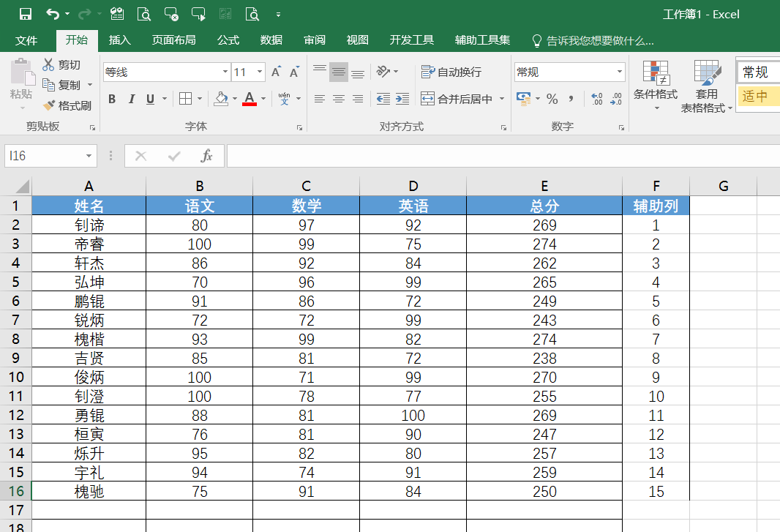The image size is (780, 532).
Task: Open the 文件 file tab
Action: coord(26,40)
